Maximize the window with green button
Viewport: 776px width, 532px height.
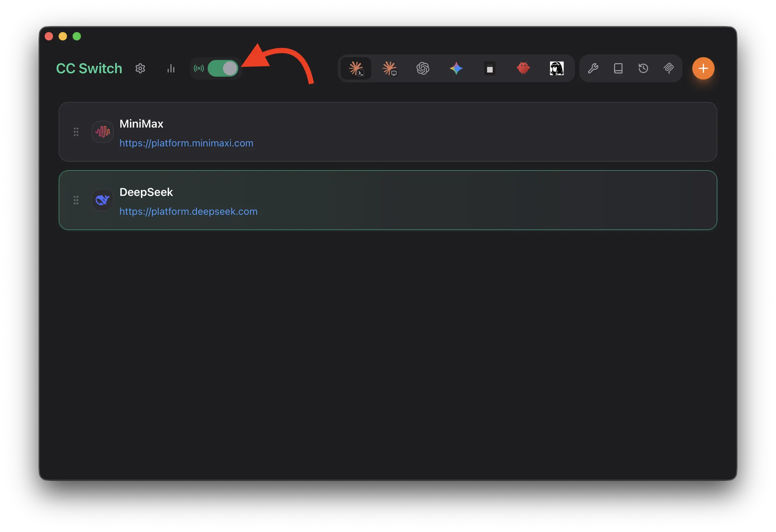[77, 36]
